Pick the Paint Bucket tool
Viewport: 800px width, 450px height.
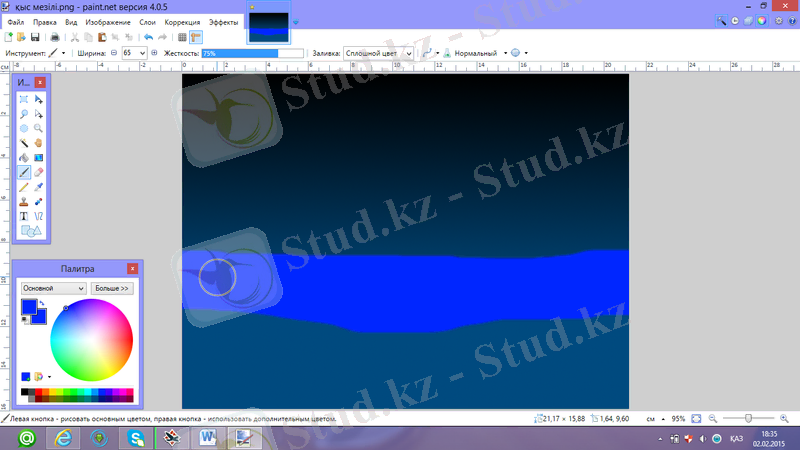(24, 157)
